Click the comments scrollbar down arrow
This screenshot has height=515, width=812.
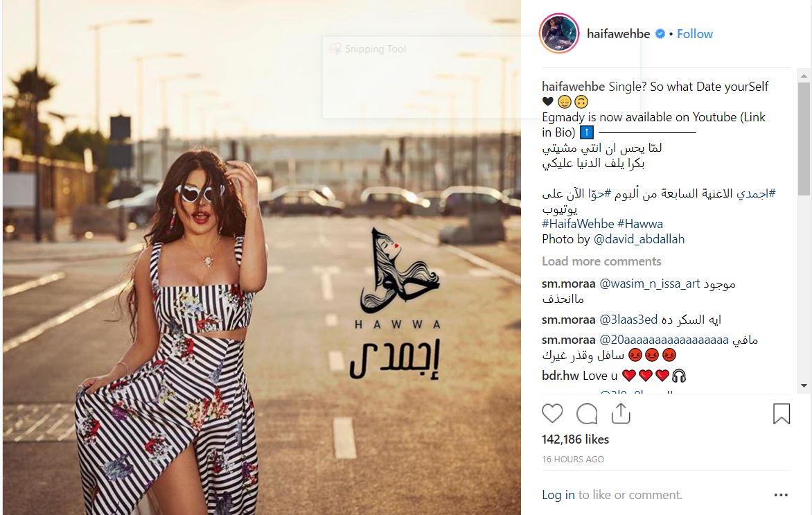pos(803,385)
